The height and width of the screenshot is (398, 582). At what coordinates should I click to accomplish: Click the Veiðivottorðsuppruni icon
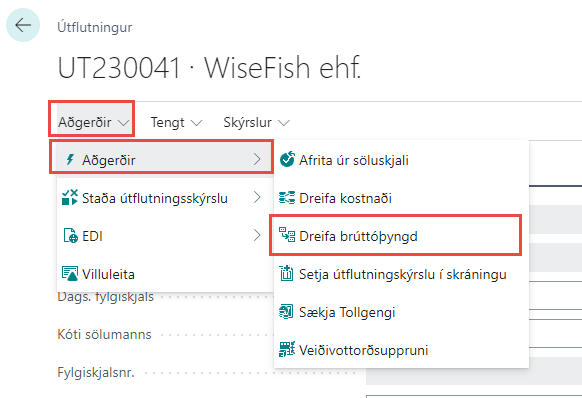pyautogui.click(x=287, y=349)
